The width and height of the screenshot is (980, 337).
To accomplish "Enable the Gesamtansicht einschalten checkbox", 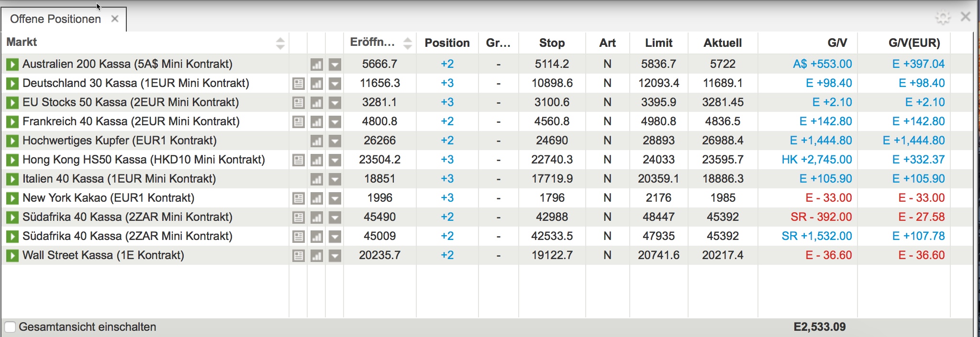I will pyautogui.click(x=10, y=327).
